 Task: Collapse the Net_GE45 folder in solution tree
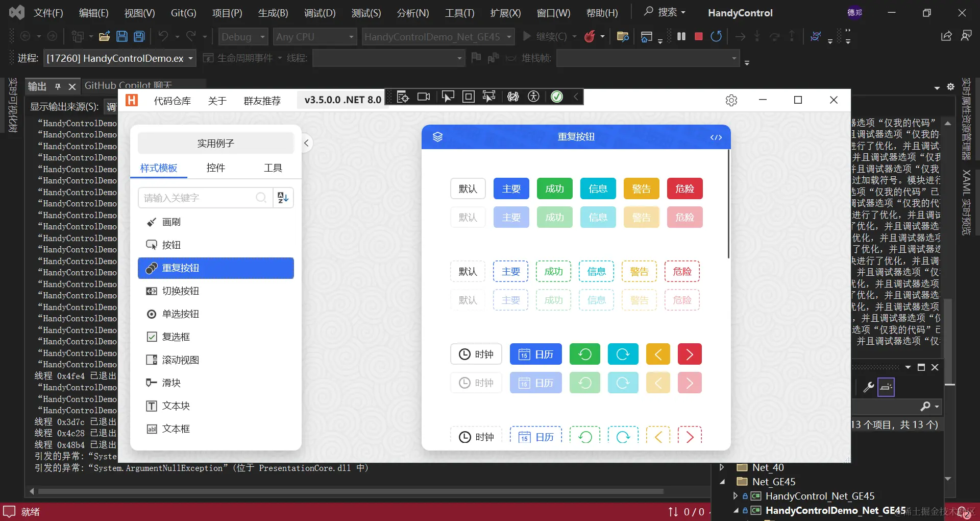click(x=722, y=482)
